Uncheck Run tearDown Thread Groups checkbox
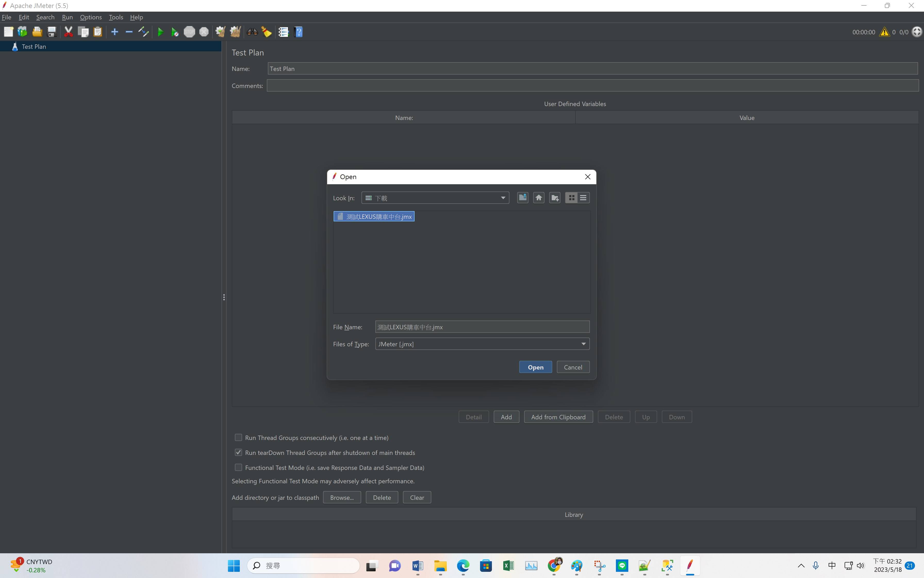This screenshot has width=924, height=578. pyautogui.click(x=238, y=452)
